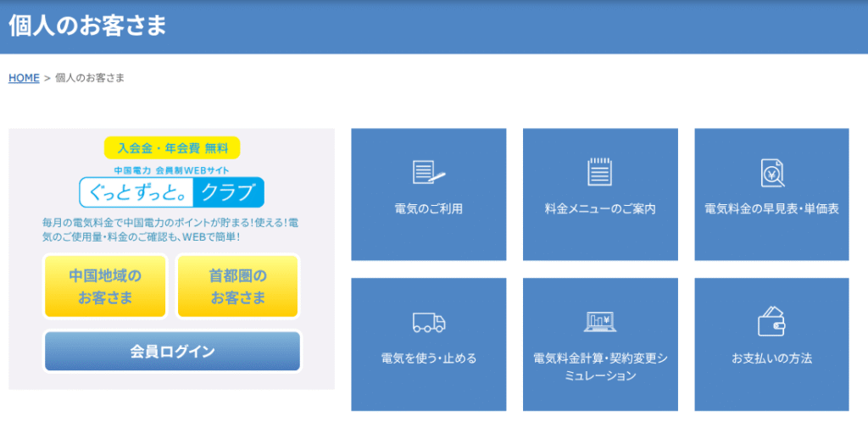The height and width of the screenshot is (433, 868).
Task: Open 電気料金の早見表・単価表 text link
Action: (771, 208)
